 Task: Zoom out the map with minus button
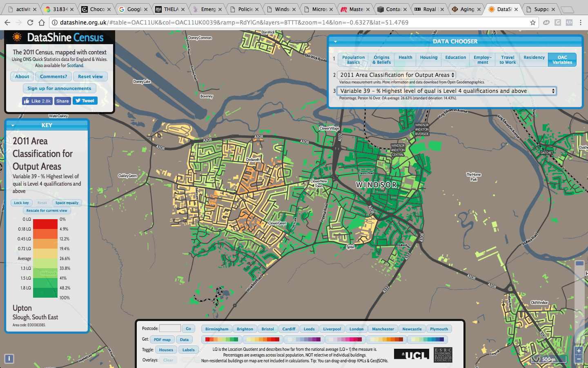pyautogui.click(x=579, y=359)
